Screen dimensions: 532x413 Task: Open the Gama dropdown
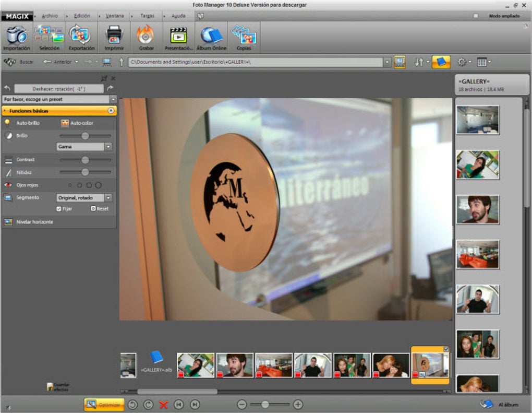coord(108,147)
